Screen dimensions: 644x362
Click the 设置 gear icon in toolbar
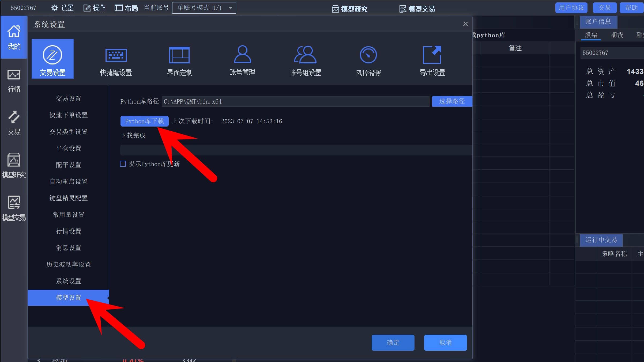coord(55,7)
